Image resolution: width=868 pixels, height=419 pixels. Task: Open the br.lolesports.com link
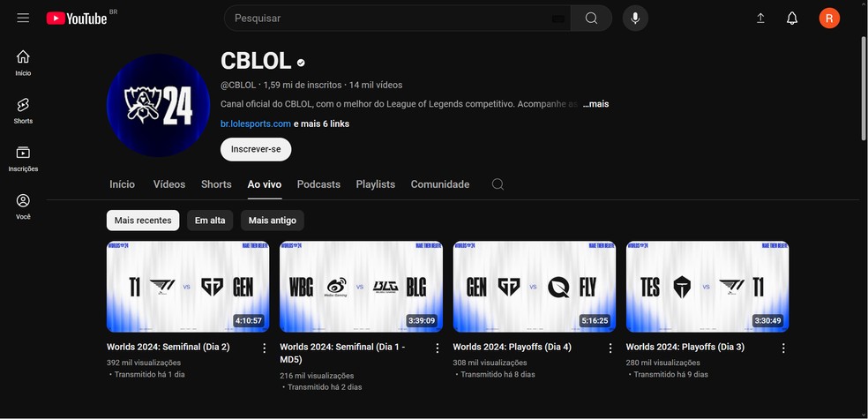[256, 124]
